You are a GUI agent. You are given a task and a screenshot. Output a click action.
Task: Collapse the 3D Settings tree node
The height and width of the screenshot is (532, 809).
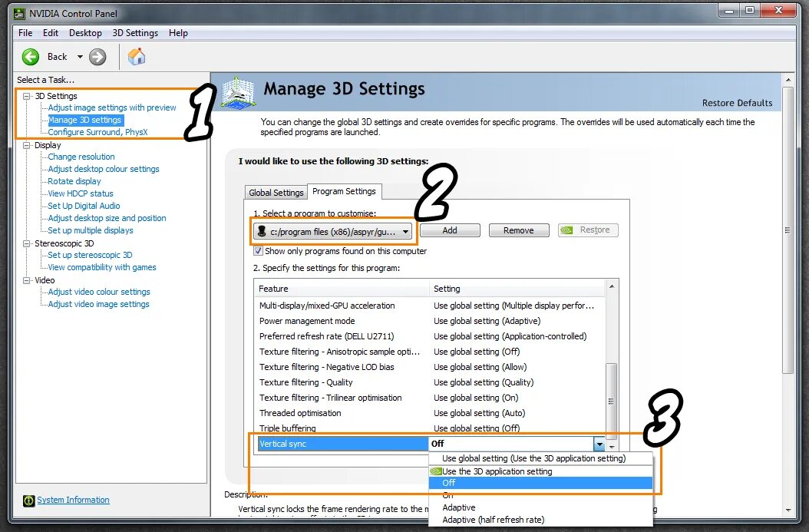pos(26,96)
